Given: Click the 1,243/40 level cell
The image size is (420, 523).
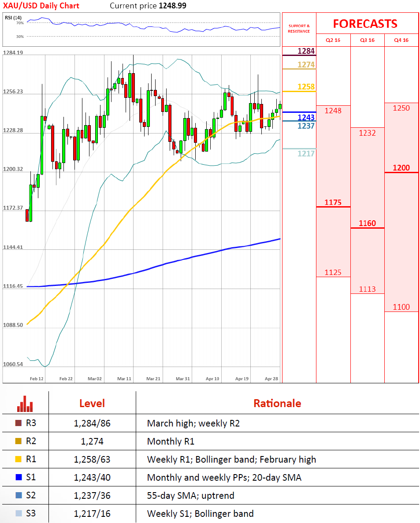Looking at the screenshot, I should pos(92,477).
